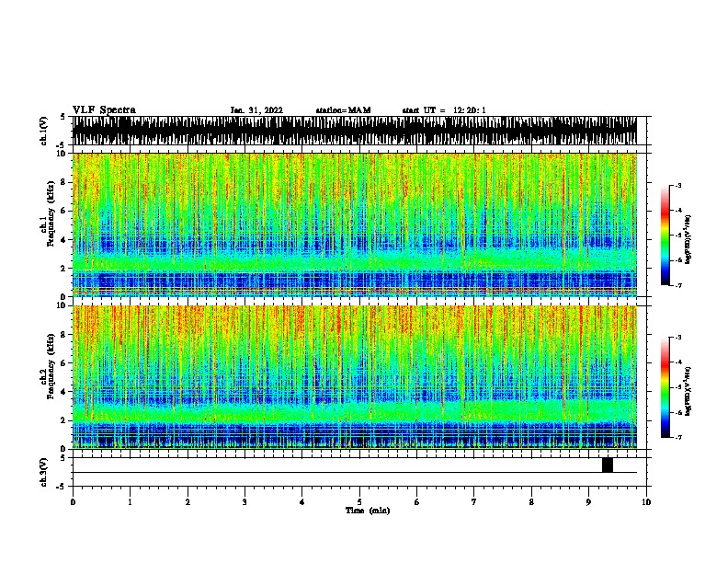Click the time axis tick label "2"
This screenshot has height=563, width=728.
click(x=188, y=502)
